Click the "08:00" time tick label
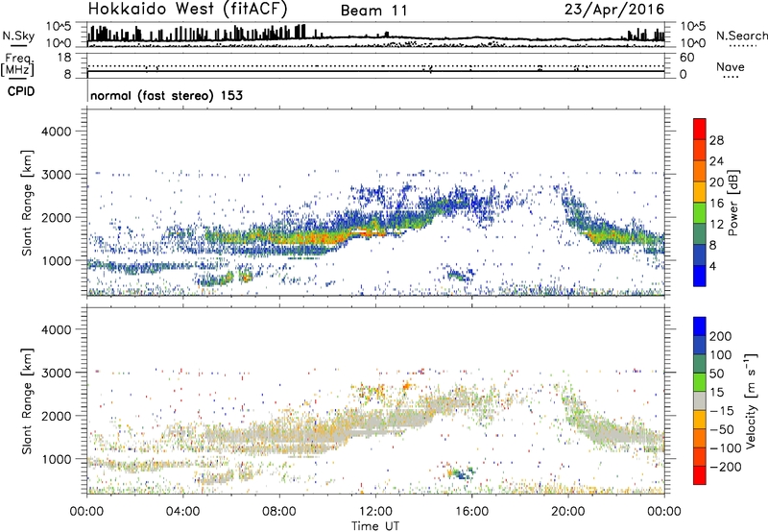The image size is (768, 532). click(279, 512)
